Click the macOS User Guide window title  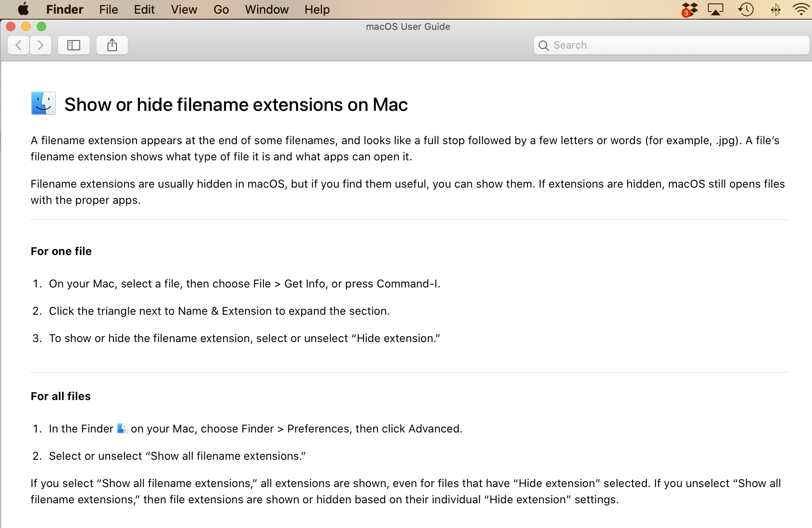point(408,26)
